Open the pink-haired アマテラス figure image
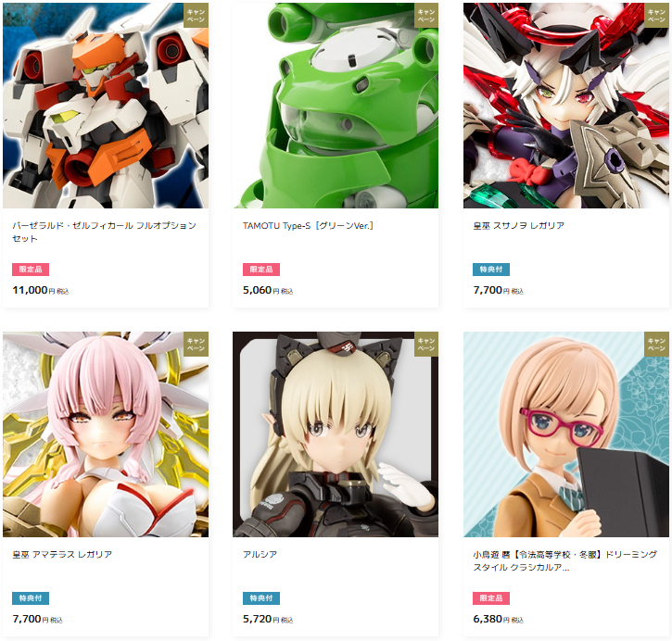672x641 pixels. coord(106,434)
